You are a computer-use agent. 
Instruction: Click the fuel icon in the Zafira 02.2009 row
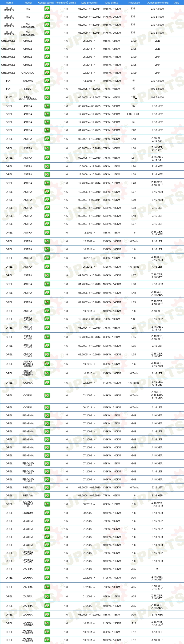[47, 577]
